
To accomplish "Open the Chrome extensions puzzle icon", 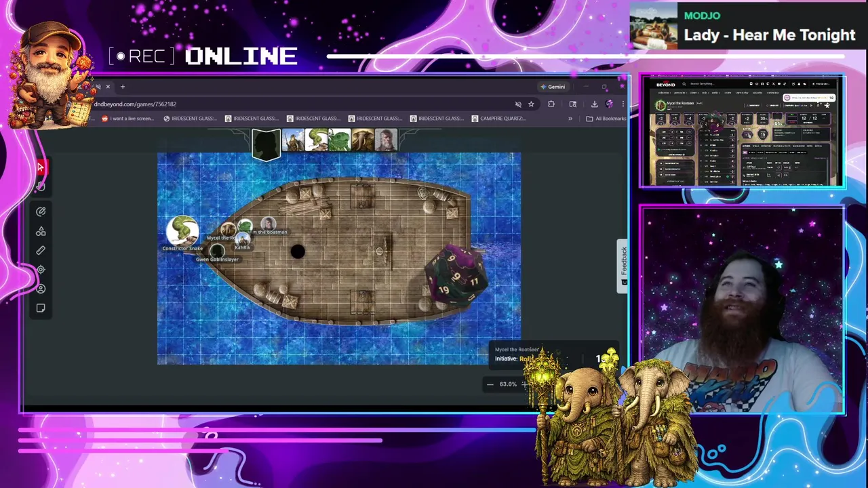I will click(x=551, y=104).
